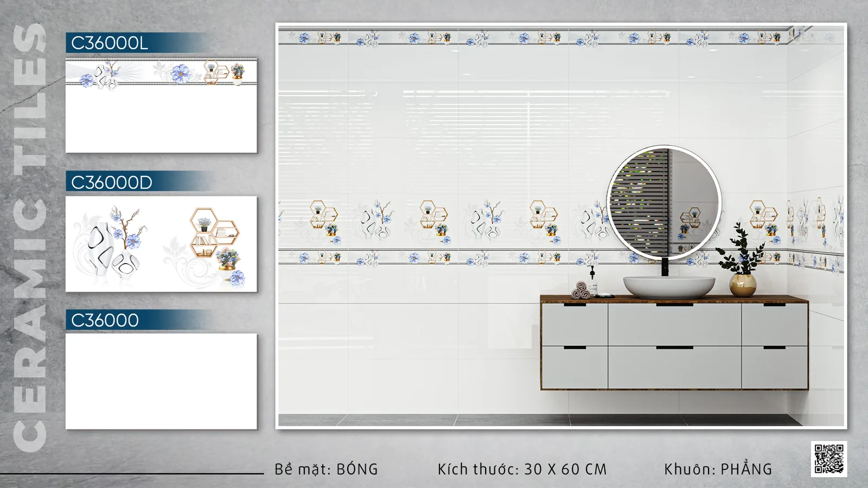Click the vertical CERAMIC TILES title
This screenshot has width=868, height=488.
(30, 237)
